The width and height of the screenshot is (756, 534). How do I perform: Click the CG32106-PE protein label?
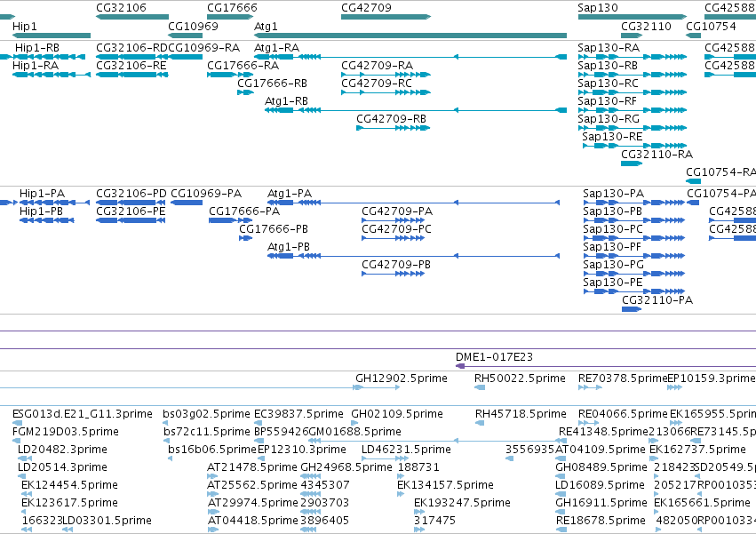click(x=131, y=211)
